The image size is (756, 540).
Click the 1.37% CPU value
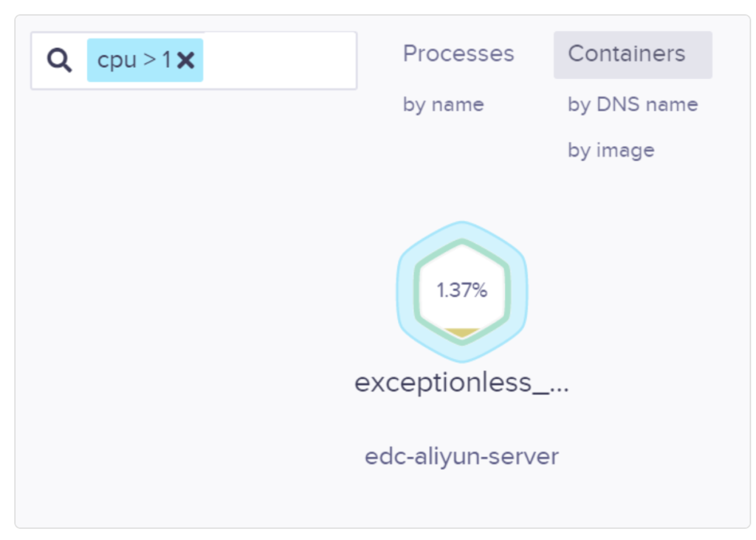tap(462, 290)
